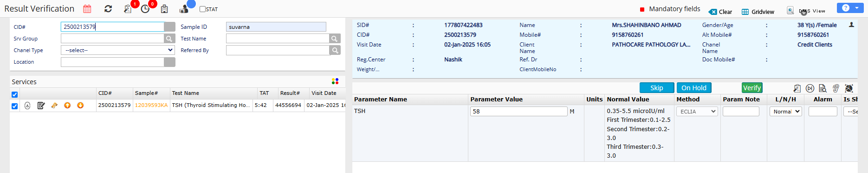This screenshot has width=868, height=173.
Task: Click the refresh icon in header
Action: point(108,9)
